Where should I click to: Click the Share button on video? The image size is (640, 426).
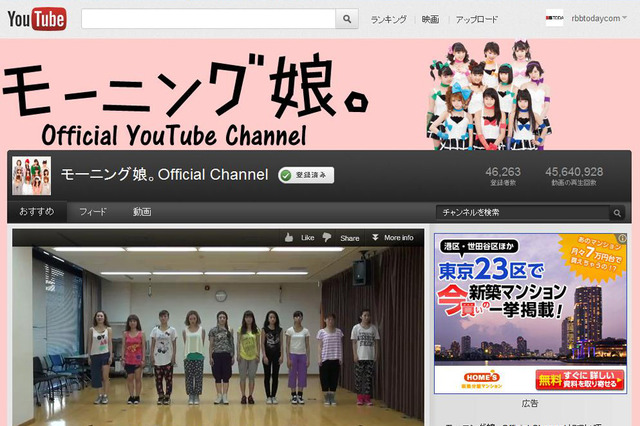(350, 238)
